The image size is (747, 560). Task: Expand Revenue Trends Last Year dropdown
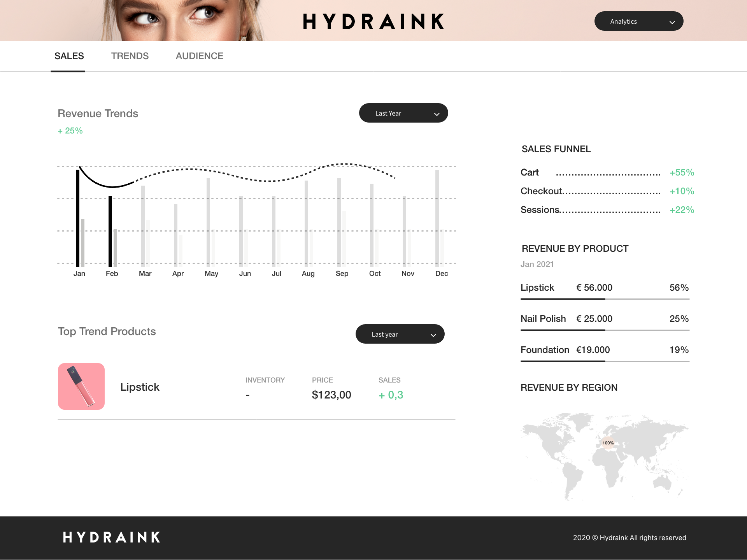pyautogui.click(x=403, y=113)
